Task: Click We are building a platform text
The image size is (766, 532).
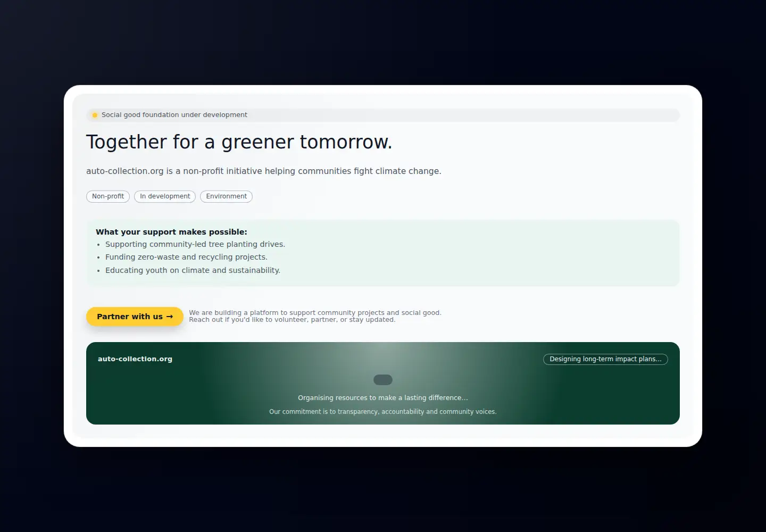Action: click(315, 313)
